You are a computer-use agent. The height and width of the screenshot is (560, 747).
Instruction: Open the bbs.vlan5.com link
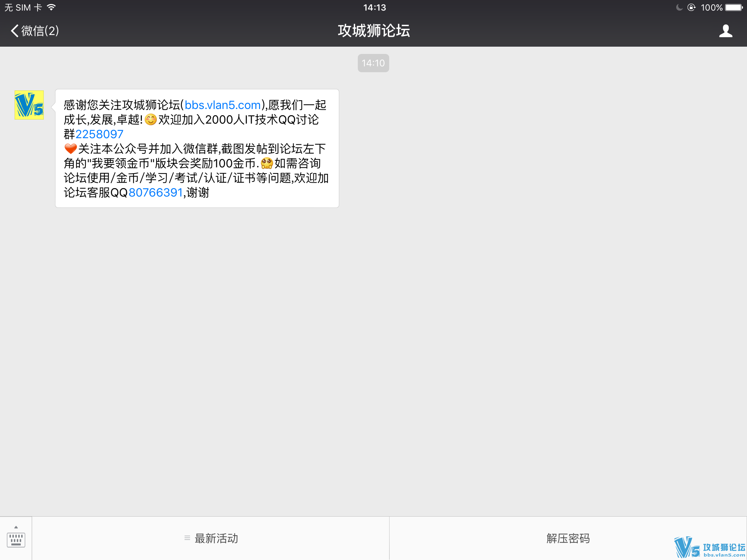tap(222, 105)
